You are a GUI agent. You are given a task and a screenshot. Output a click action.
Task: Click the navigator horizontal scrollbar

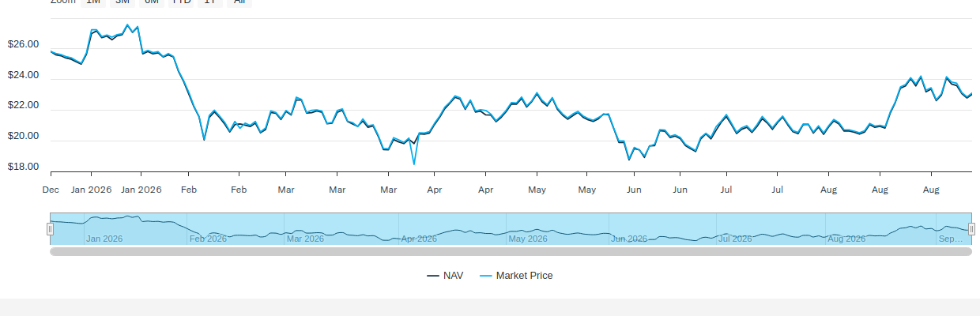click(511, 252)
